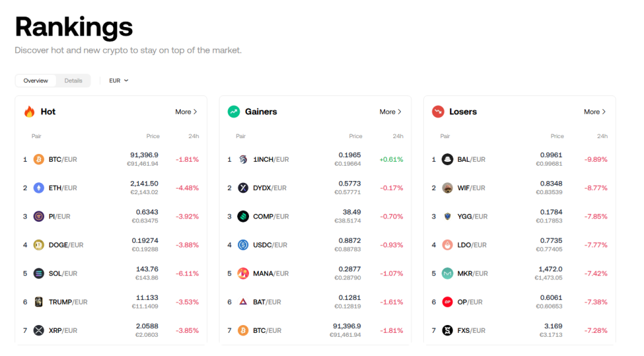The height and width of the screenshot is (356, 644).
Task: Open the BAL/EUR pair link
Action: [x=471, y=159]
